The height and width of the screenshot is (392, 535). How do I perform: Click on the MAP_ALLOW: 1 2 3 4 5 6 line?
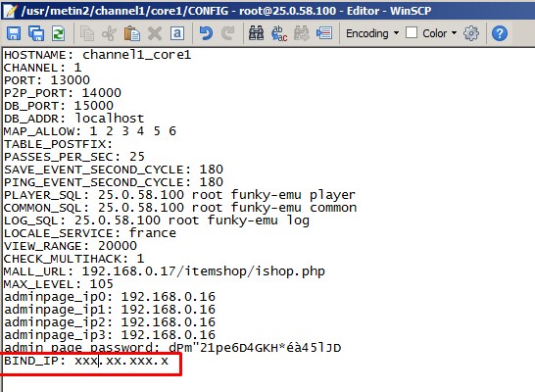coord(90,131)
